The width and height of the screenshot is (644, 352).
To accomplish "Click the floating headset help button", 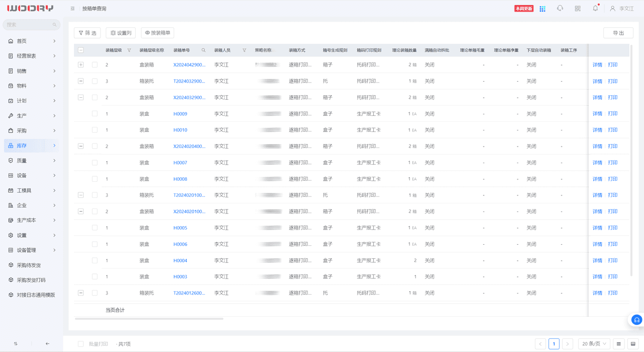I will pyautogui.click(x=636, y=320).
